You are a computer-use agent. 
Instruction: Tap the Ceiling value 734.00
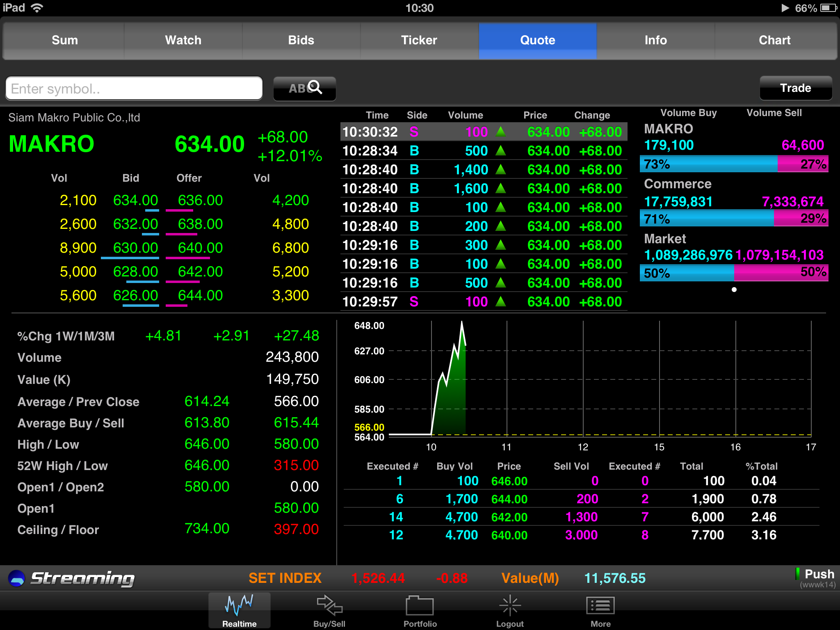(207, 528)
